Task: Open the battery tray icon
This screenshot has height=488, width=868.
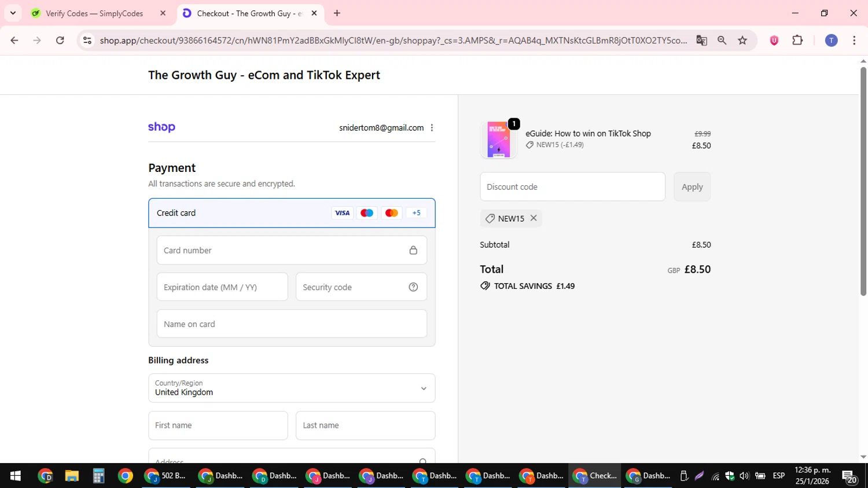Action: pyautogui.click(x=760, y=476)
